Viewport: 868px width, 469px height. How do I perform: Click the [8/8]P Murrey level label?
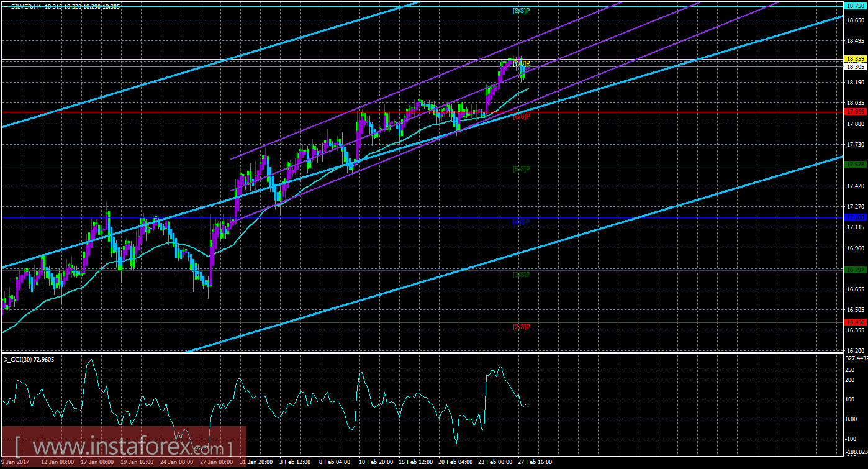pos(521,11)
